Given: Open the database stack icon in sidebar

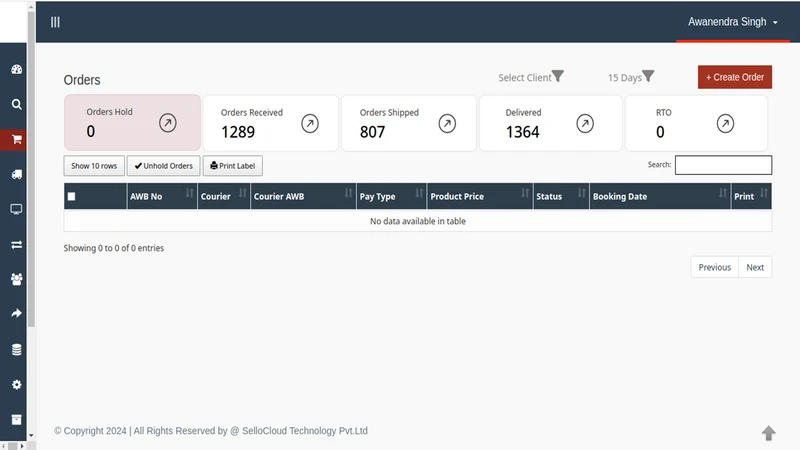Looking at the screenshot, I should pyautogui.click(x=16, y=349).
